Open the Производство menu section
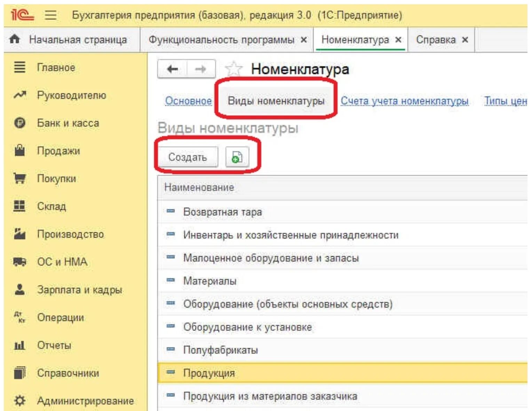532x411 pixels. (70, 234)
